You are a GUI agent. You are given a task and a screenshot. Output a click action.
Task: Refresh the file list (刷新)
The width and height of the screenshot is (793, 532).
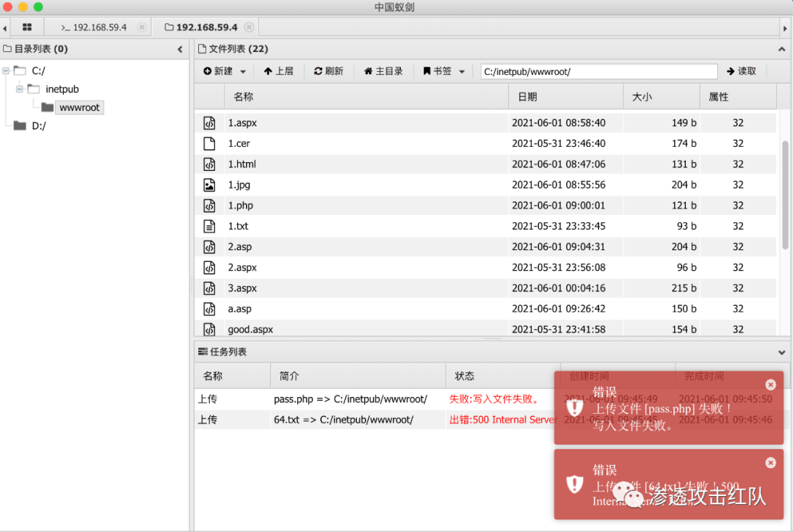pos(329,71)
